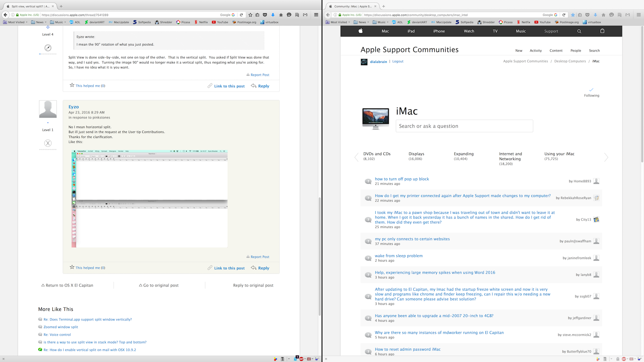
Task: Open the Firefox Hello smiley icon
Action: pyautogui.click(x=289, y=14)
